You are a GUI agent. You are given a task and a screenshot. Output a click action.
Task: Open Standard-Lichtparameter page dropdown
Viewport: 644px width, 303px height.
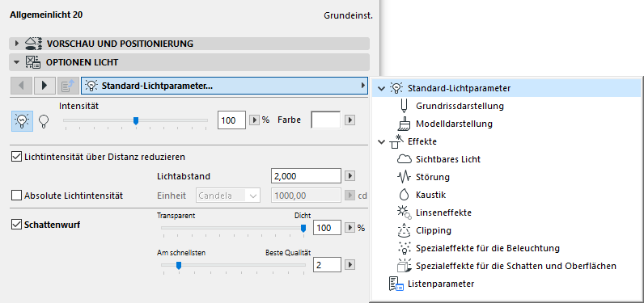coord(225,86)
